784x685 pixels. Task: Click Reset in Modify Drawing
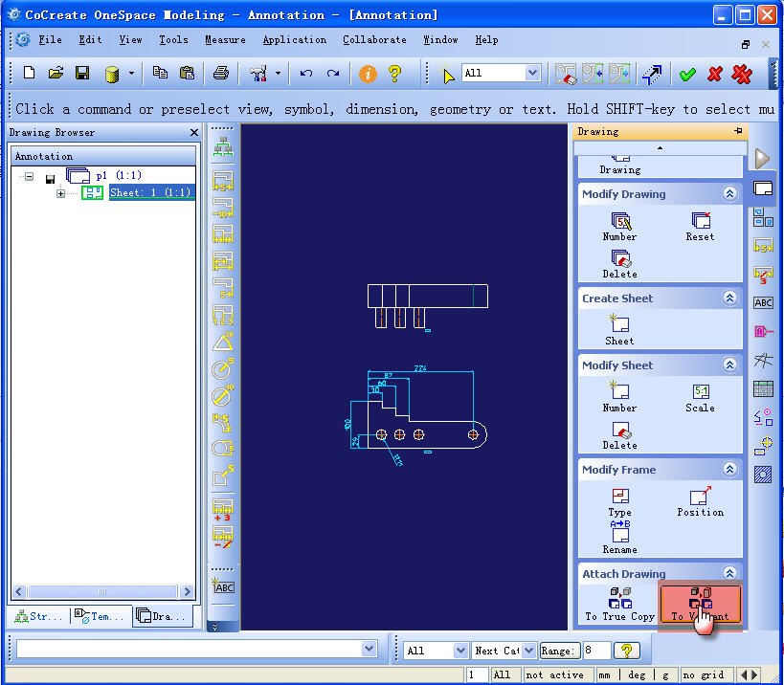[x=700, y=227]
